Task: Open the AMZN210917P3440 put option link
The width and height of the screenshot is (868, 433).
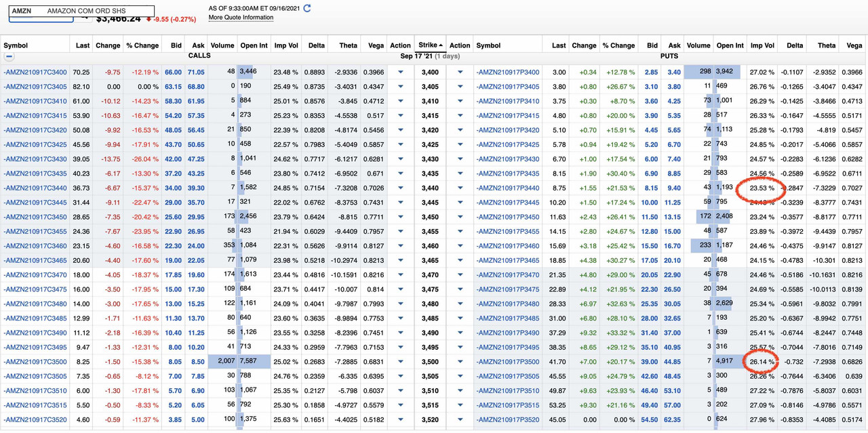Action: 508,188
